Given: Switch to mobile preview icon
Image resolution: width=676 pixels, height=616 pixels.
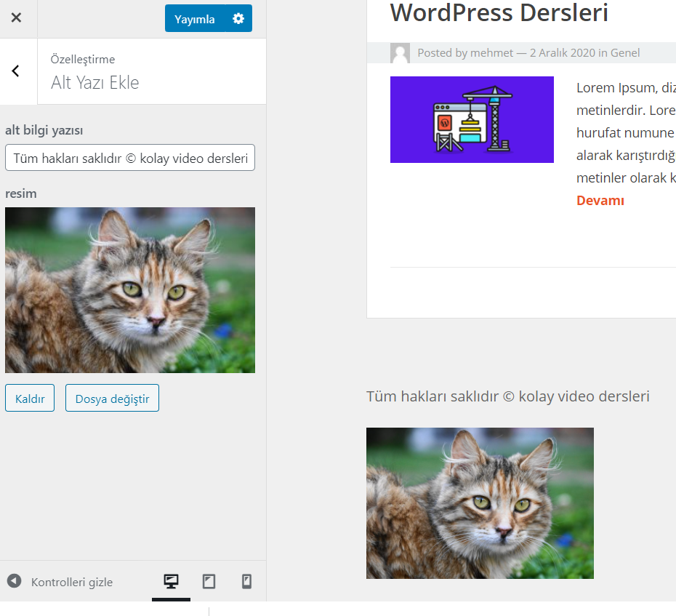Looking at the screenshot, I should [246, 582].
